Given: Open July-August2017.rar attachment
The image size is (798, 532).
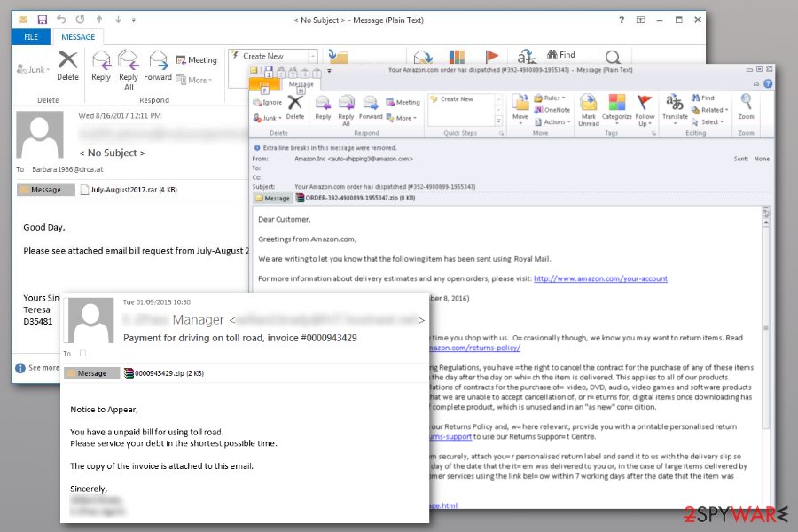Looking at the screenshot, I should click(129, 190).
